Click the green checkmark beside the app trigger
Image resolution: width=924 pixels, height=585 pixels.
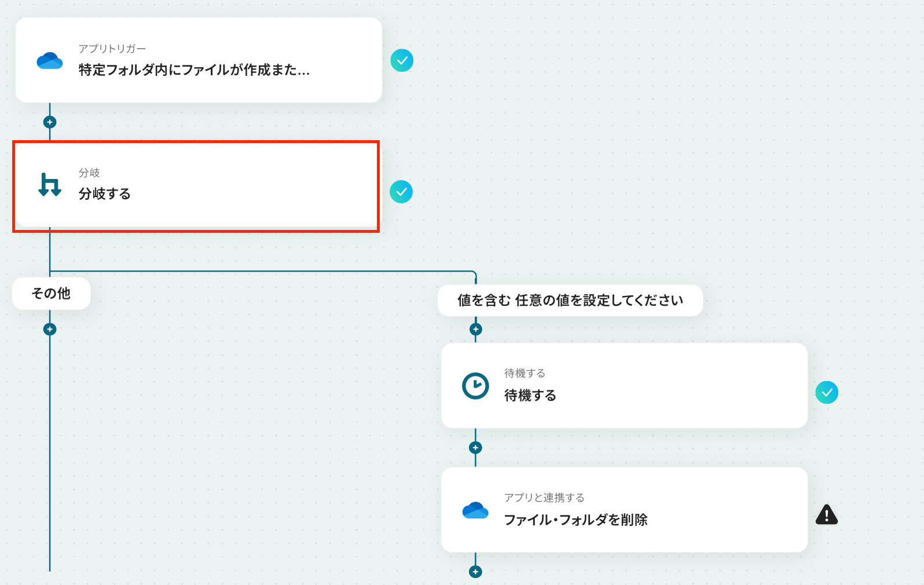[402, 60]
